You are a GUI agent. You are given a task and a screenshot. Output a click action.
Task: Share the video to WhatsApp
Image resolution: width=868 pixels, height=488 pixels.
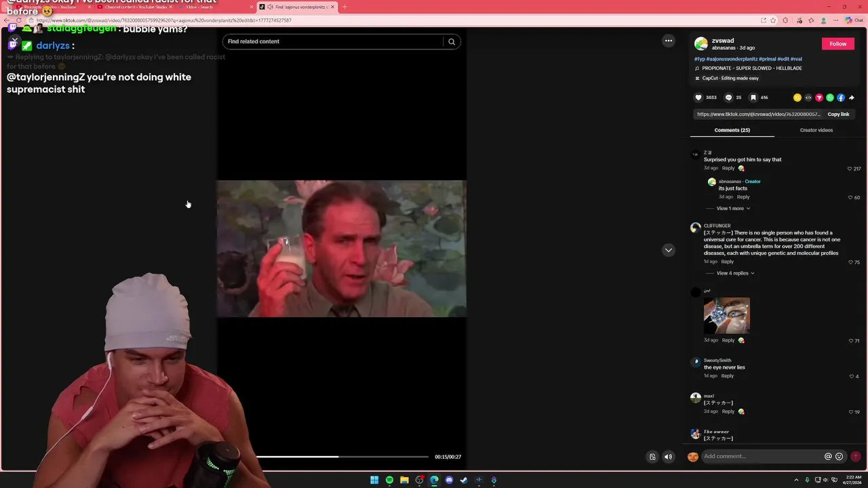(x=830, y=98)
